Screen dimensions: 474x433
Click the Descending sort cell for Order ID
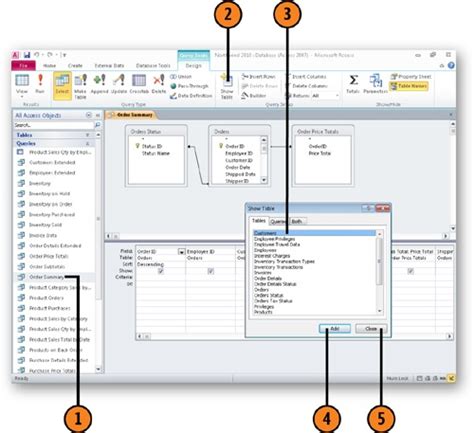coord(161,264)
